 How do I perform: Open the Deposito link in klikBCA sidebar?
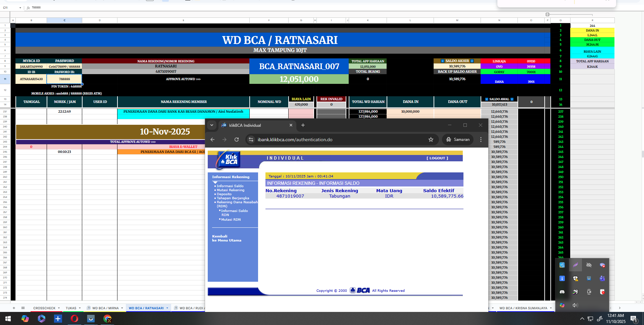[224, 194]
